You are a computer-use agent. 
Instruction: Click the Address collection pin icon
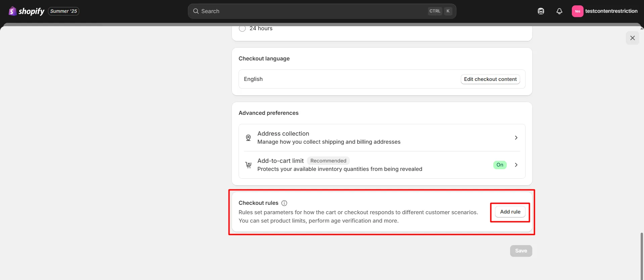click(x=248, y=138)
